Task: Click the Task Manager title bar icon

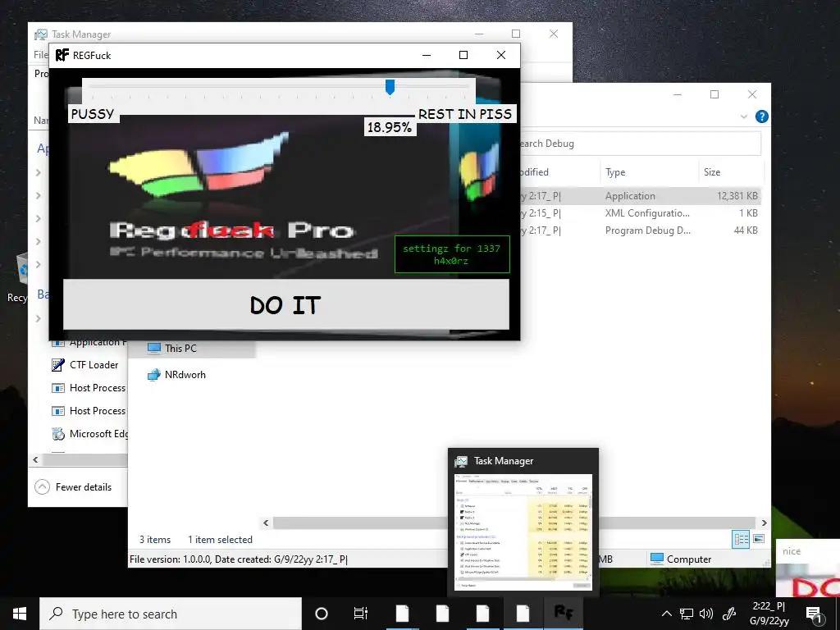Action: [41, 34]
